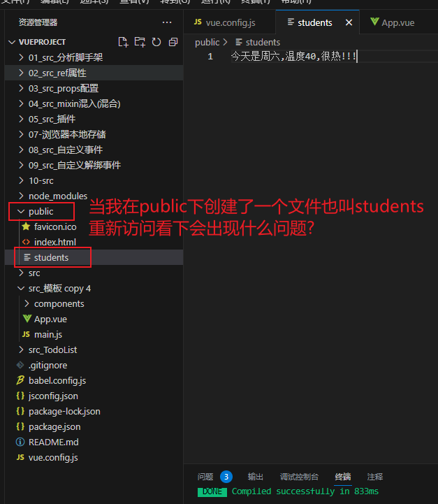Click the Vue icon beside App.vue in tree
438x504 pixels.
pos(27,319)
